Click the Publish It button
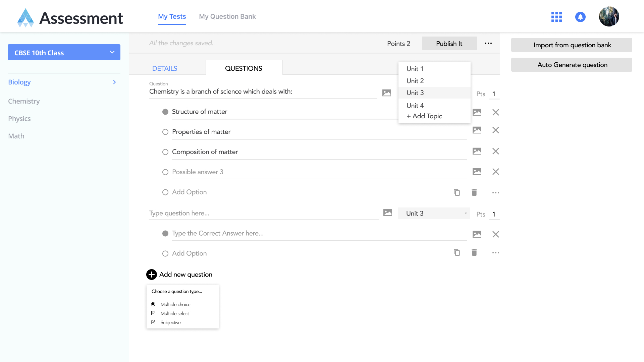The image size is (644, 362). pos(449,44)
